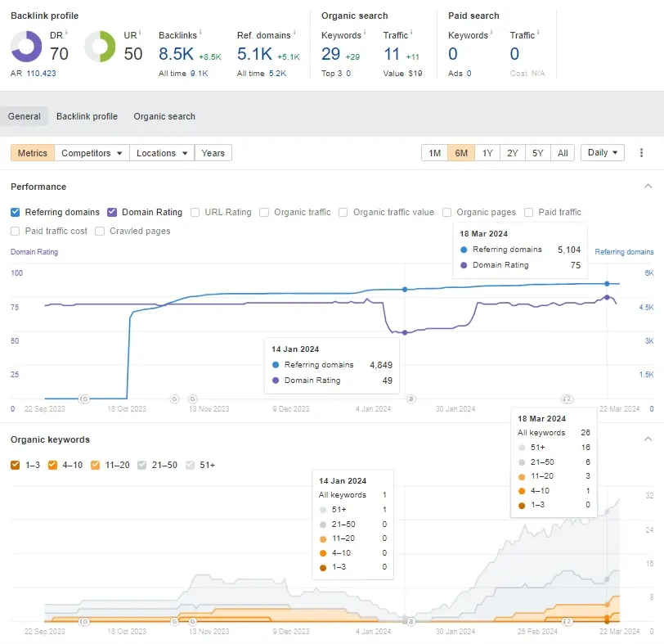
Task: Open the Competitors dropdown
Action: pyautogui.click(x=92, y=153)
